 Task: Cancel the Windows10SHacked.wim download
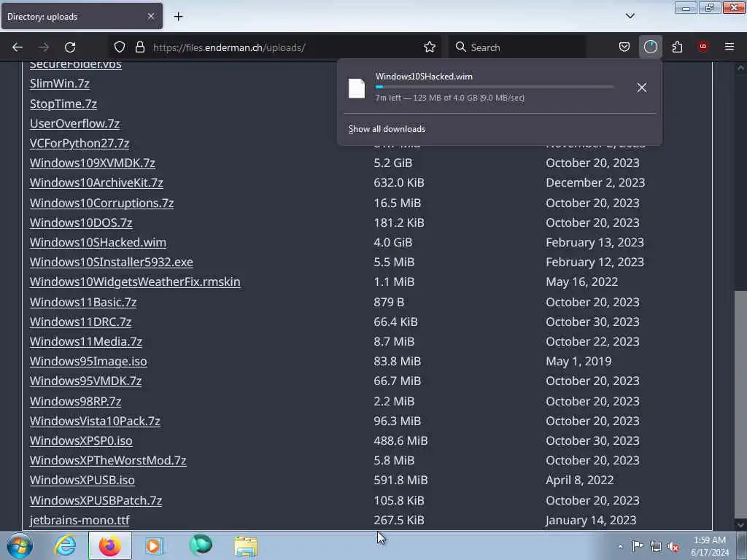pyautogui.click(x=642, y=87)
